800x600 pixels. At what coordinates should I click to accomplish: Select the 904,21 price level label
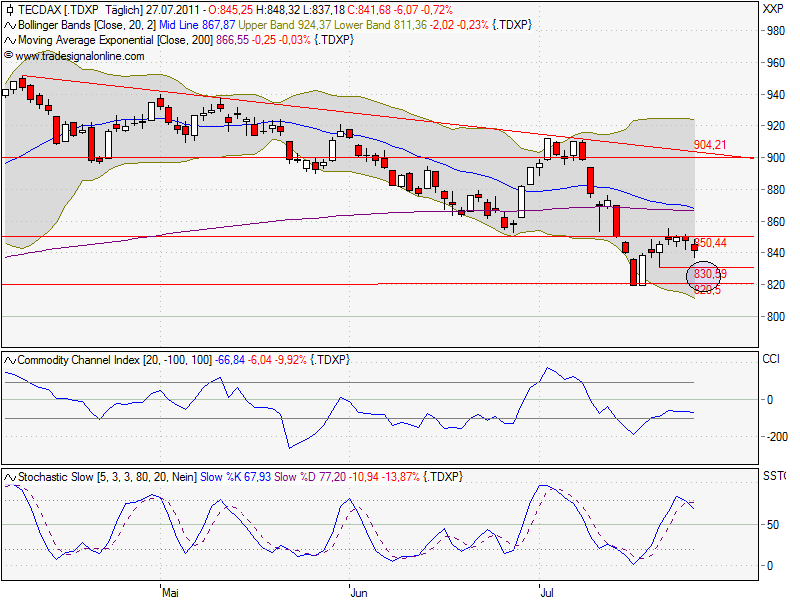click(x=710, y=146)
